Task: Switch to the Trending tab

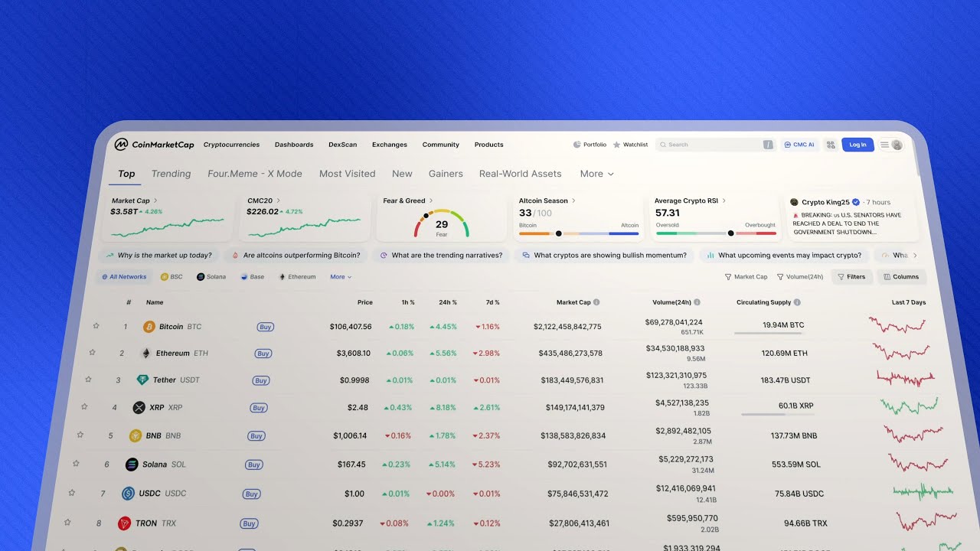Action: point(171,174)
